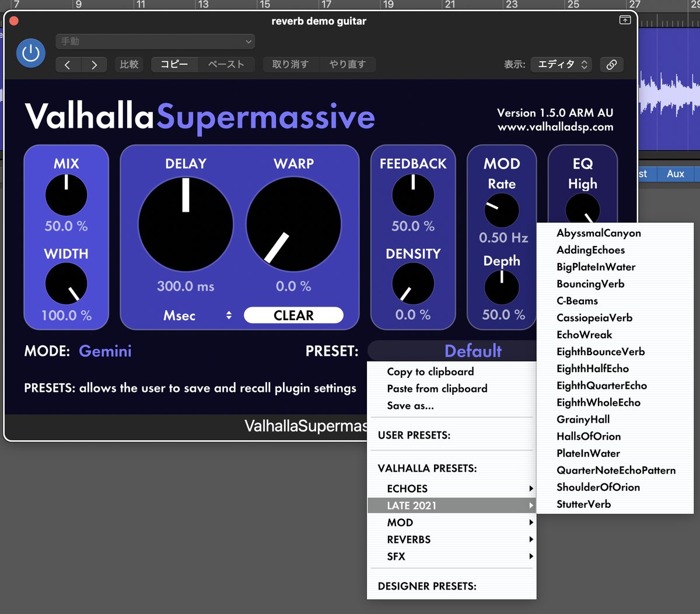Screen dimensions: 700x614
Task: Select the BouncingVerb preset
Action: tap(615, 283)
